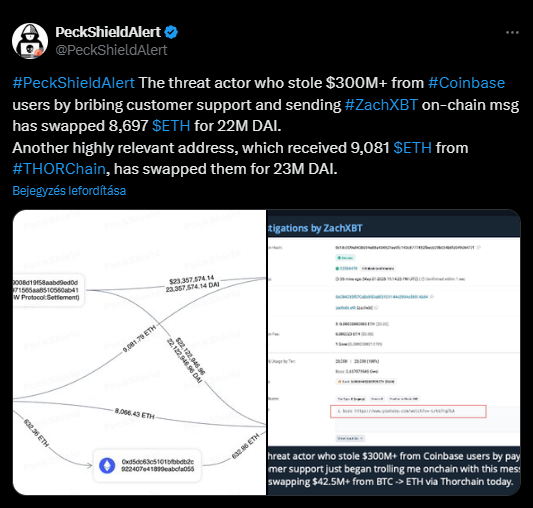Open the #Coinbase hashtag
Screen dimensions: 533x508
tap(466, 83)
